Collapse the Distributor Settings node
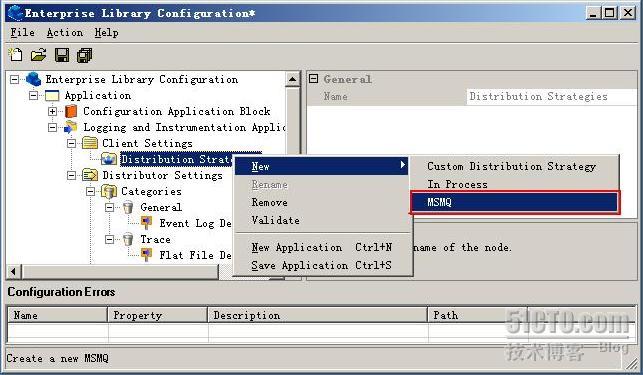The width and height of the screenshot is (643, 375). click(x=71, y=175)
